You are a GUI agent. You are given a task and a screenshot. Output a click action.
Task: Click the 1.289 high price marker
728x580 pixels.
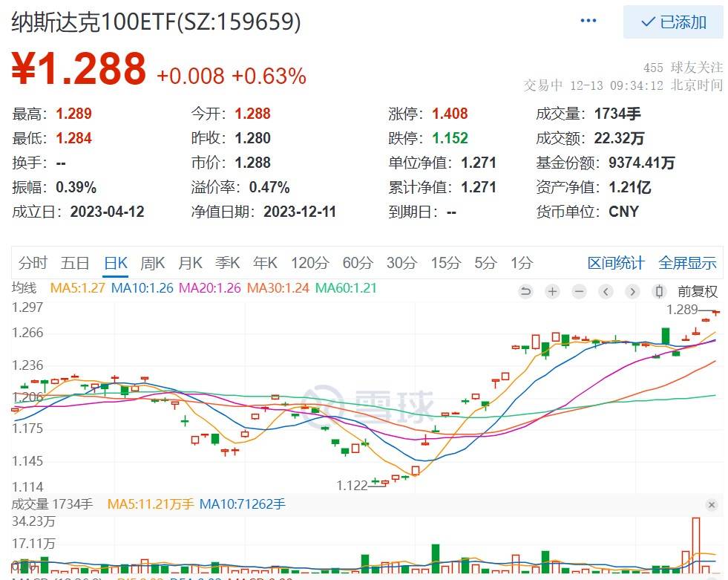tap(682, 310)
